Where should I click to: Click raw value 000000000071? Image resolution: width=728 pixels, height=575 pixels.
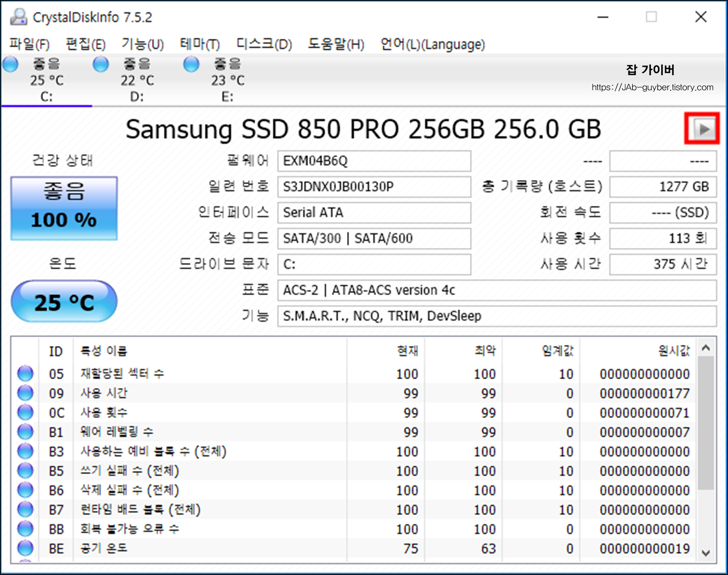click(645, 412)
